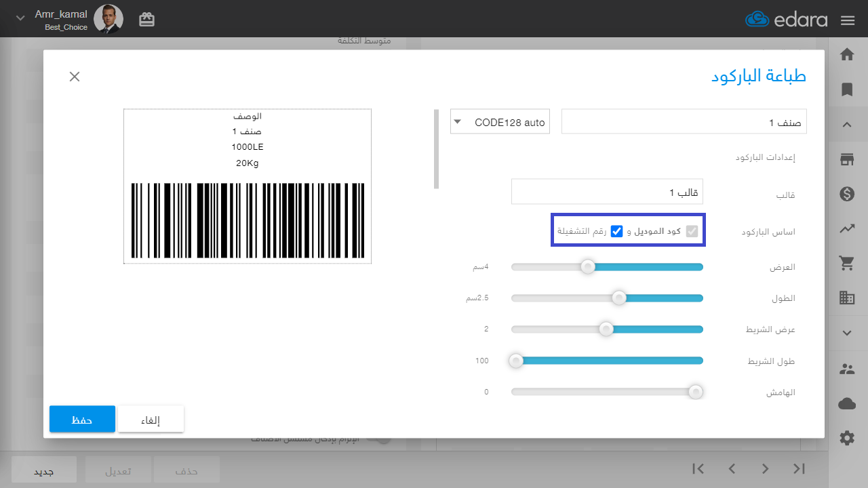Open the settings gear icon in sidebar

pos(847,439)
